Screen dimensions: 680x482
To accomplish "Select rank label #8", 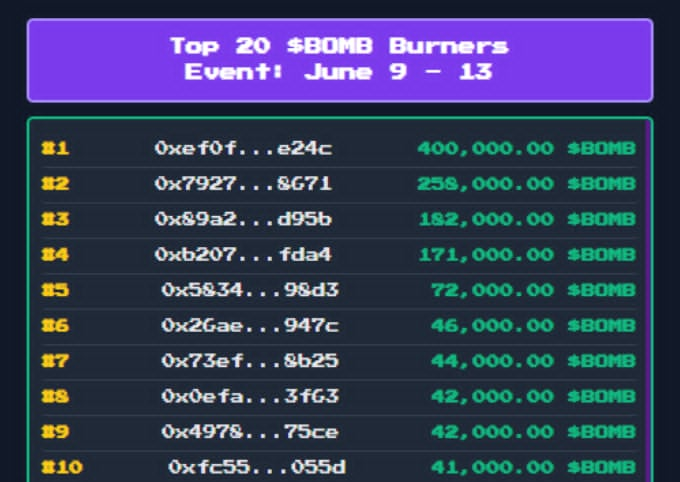I will 55,396.
